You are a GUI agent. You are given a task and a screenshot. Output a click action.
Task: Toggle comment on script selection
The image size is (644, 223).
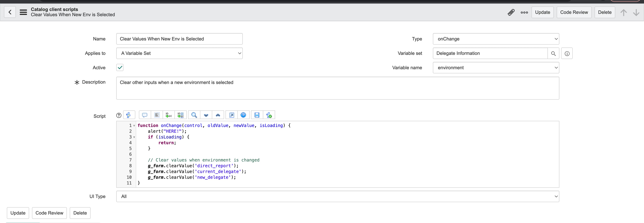[144, 115]
